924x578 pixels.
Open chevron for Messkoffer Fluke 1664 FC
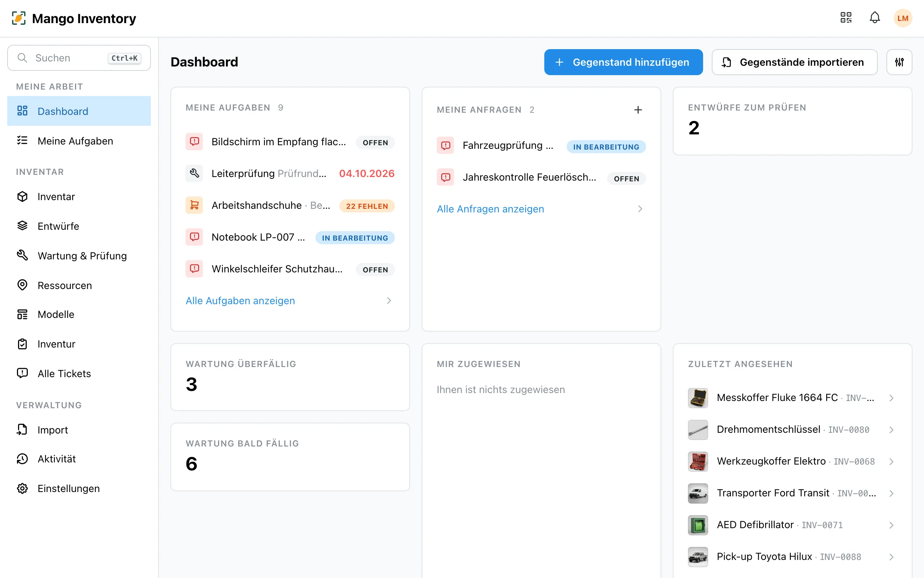click(x=891, y=398)
